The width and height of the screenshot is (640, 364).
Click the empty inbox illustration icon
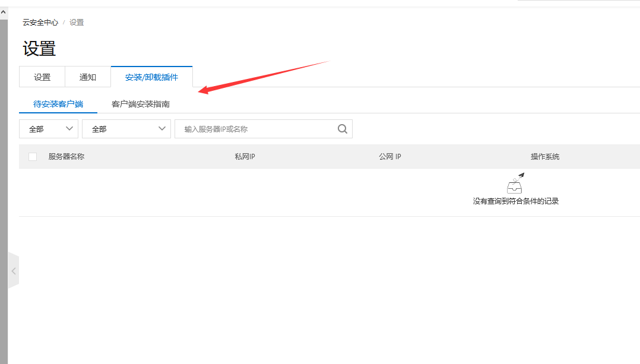click(515, 183)
